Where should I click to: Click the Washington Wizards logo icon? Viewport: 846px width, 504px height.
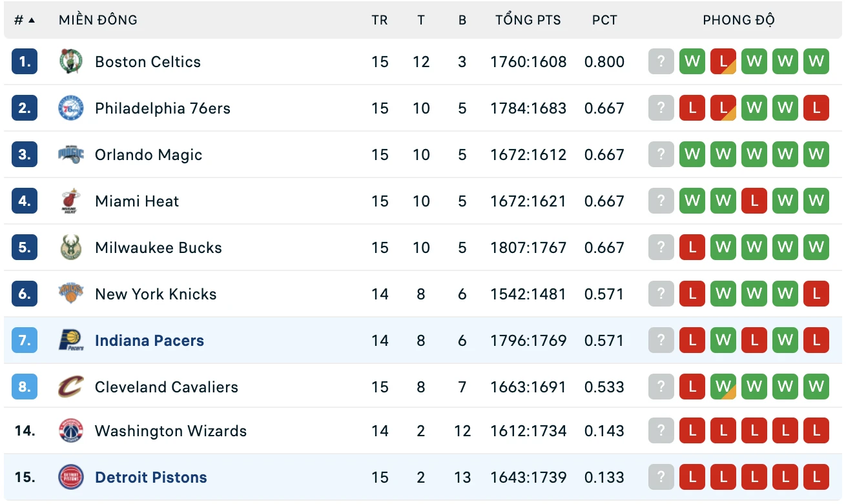71,431
